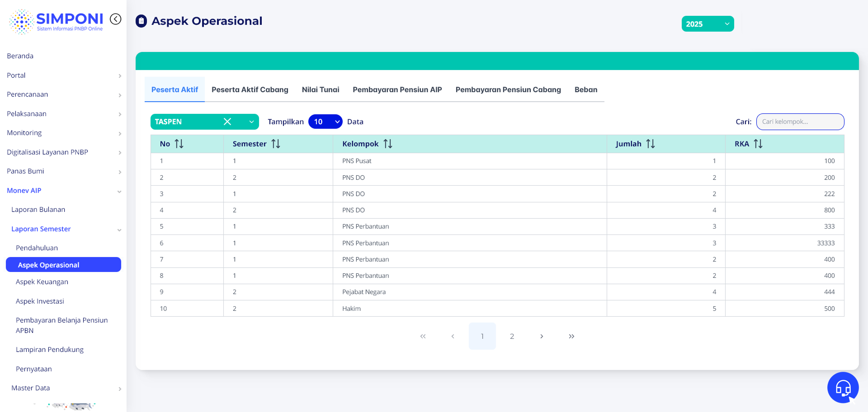Click the Pejabat Negara cell

click(470, 292)
